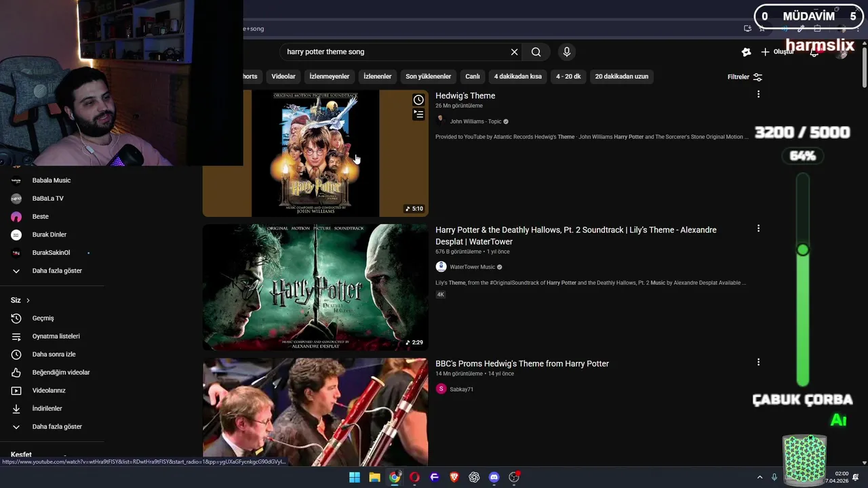Select the 4 - 20 dk chip
Viewport: 868px width, 488px height.
point(568,77)
